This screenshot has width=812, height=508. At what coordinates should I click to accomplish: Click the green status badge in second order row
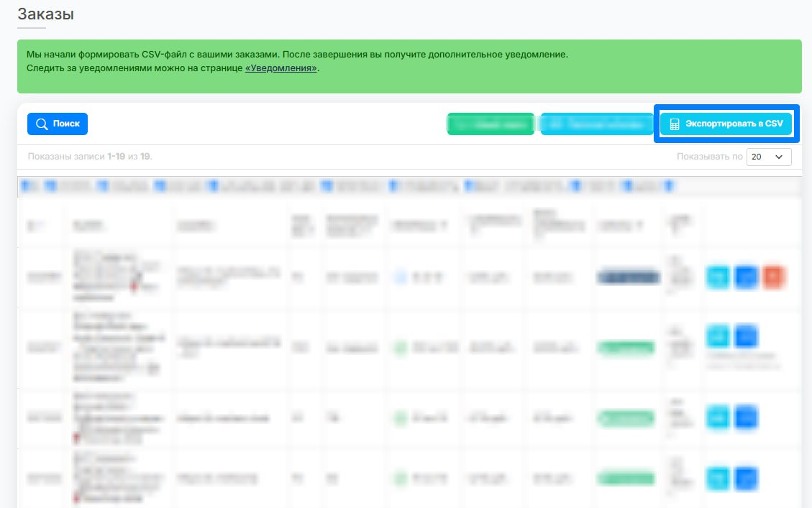[626, 348]
